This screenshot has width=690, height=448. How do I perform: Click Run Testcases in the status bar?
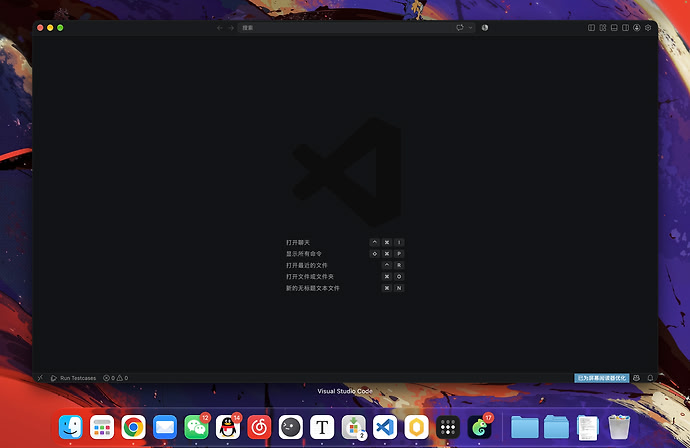point(73,378)
